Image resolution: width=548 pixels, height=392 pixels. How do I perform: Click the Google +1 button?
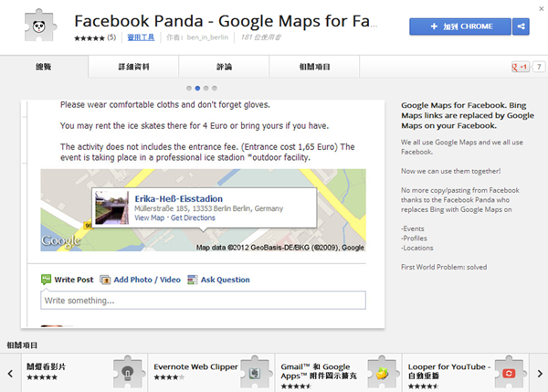click(x=520, y=67)
